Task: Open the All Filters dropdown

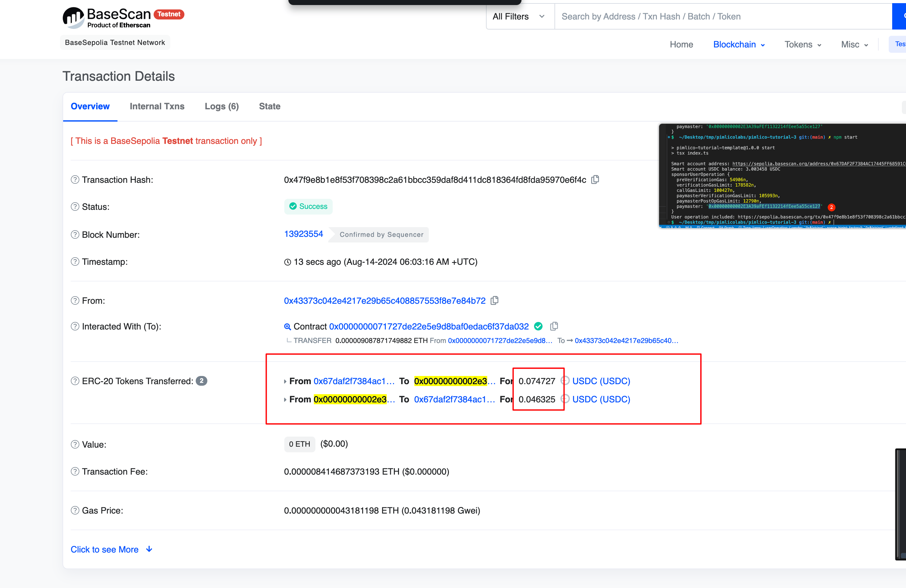Action: [520, 16]
